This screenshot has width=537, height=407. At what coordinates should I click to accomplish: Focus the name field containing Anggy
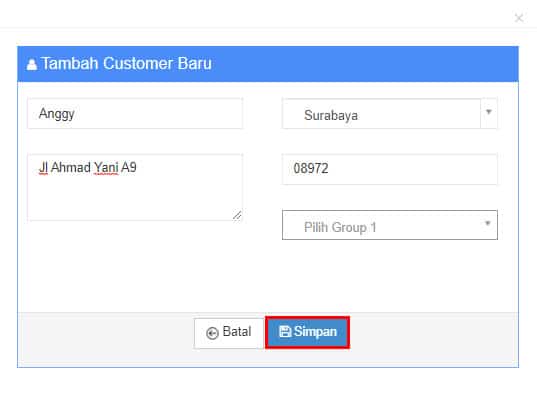coord(135,114)
